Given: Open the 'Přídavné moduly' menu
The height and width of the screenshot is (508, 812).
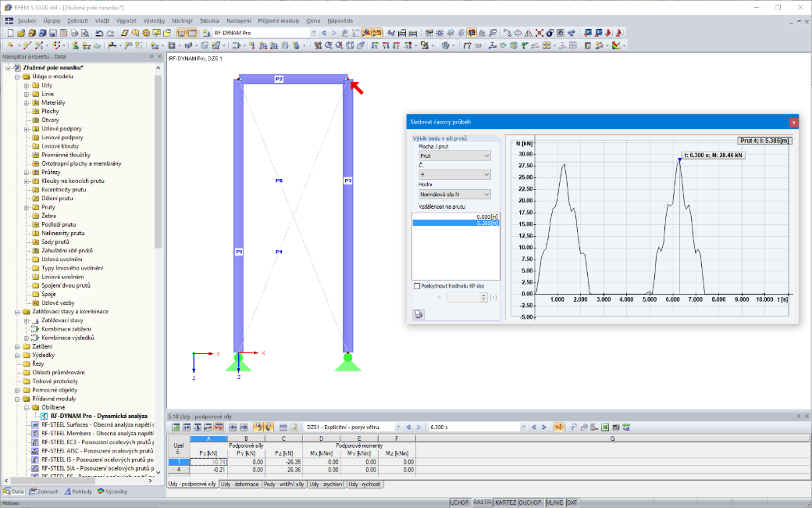Looking at the screenshot, I should (279, 21).
